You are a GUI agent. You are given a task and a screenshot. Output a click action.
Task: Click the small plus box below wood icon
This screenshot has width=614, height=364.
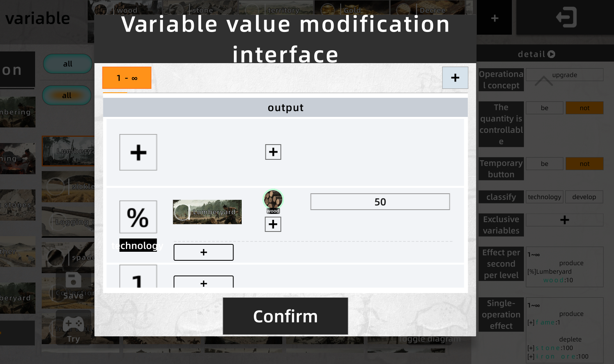tap(273, 224)
